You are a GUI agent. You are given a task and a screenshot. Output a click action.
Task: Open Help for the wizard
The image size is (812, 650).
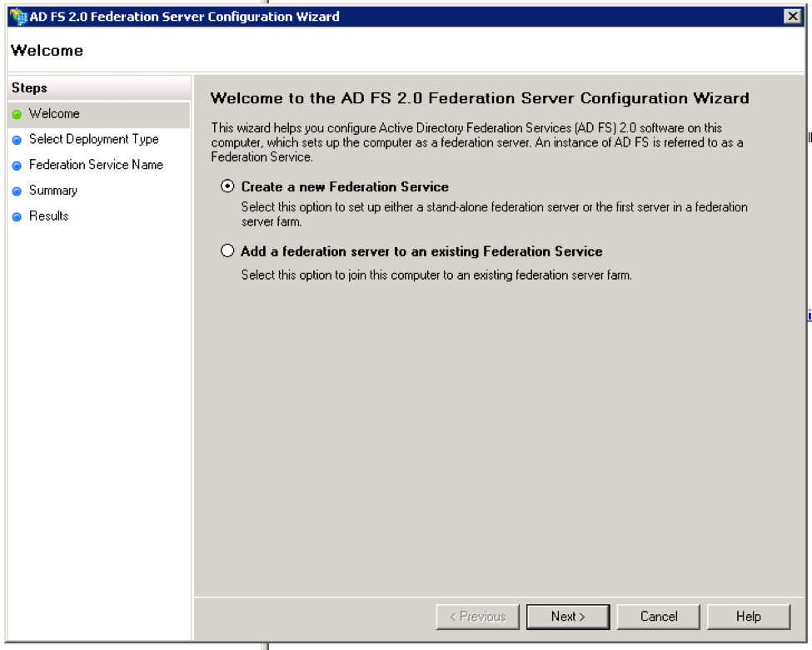(749, 617)
